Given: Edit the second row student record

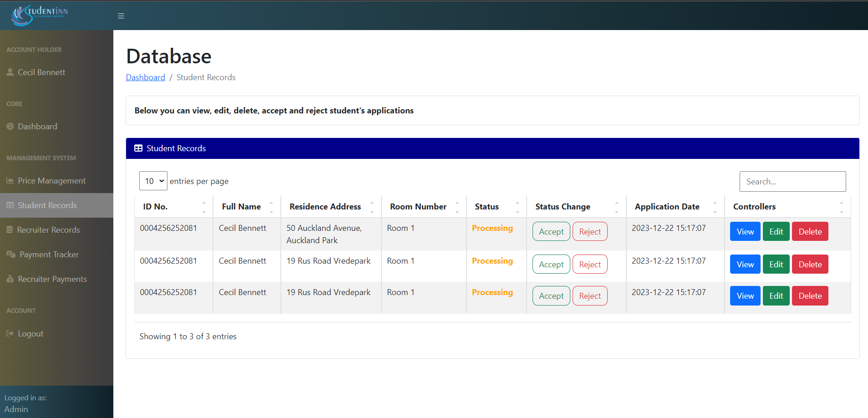Looking at the screenshot, I should (776, 264).
